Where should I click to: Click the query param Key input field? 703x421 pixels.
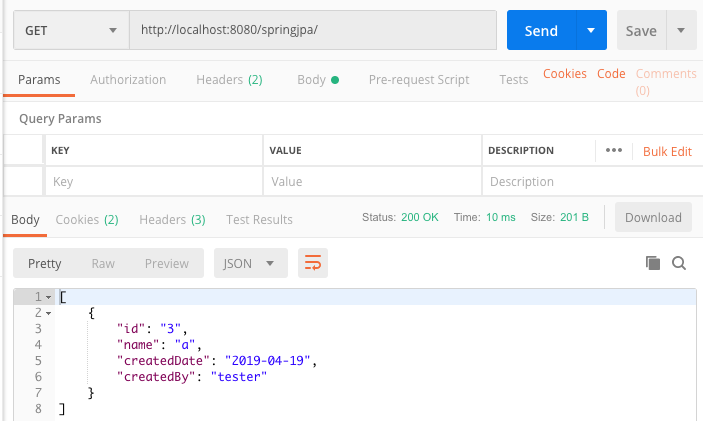154,182
